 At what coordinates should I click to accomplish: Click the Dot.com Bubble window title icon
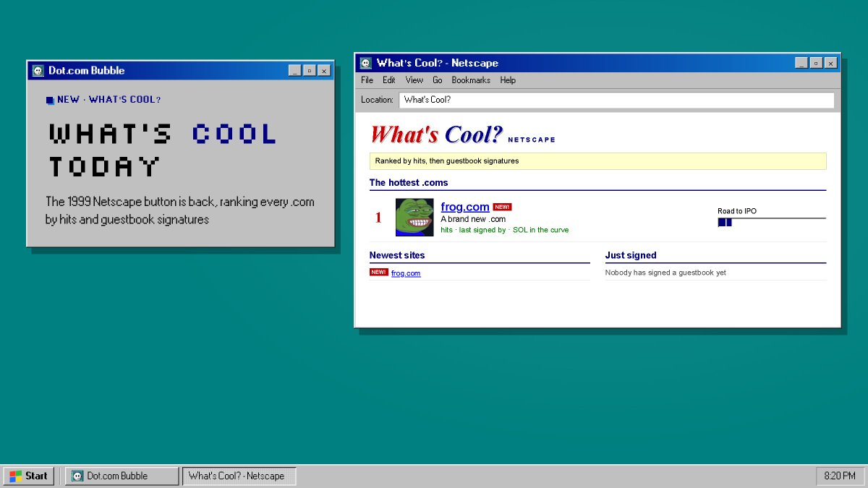(x=38, y=70)
